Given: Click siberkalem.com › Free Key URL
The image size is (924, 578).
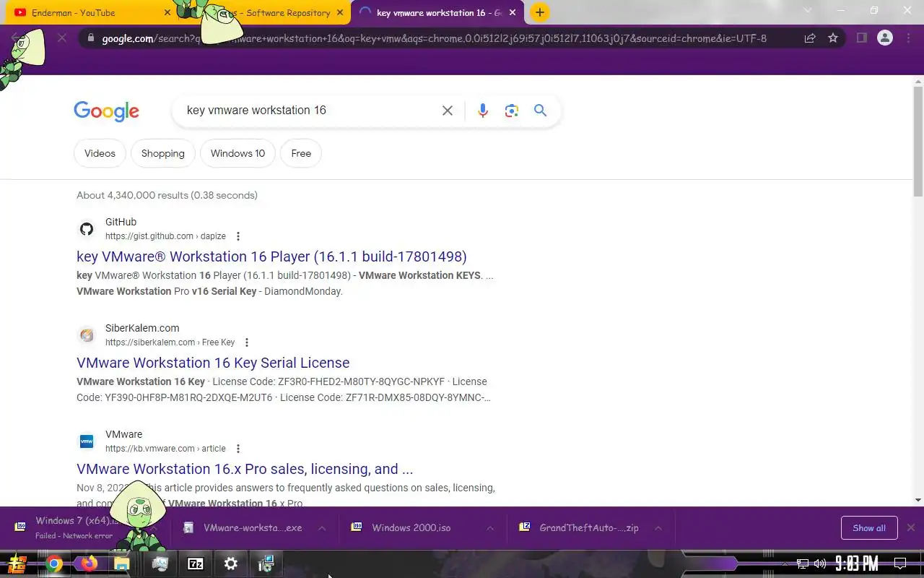Looking at the screenshot, I should [x=170, y=342].
